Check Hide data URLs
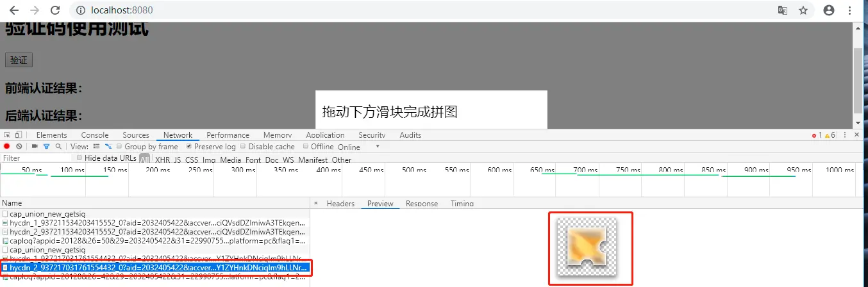Screen dimensions: 868x287 pyautogui.click(x=79, y=158)
